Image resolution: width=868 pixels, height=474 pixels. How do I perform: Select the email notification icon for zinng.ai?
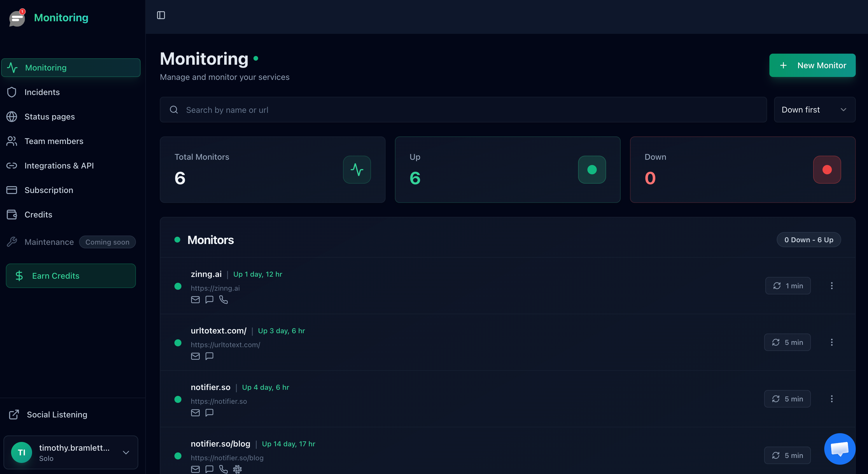(x=195, y=299)
